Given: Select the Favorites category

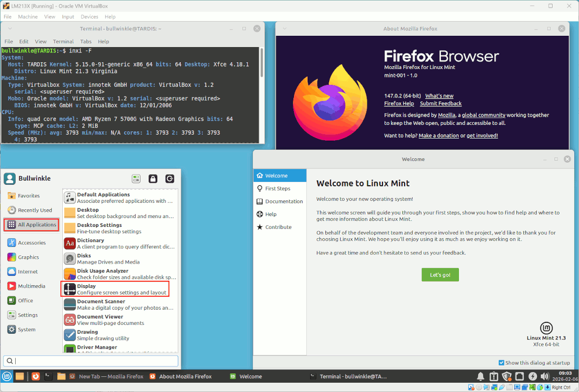Looking at the screenshot, I should click(31, 196).
